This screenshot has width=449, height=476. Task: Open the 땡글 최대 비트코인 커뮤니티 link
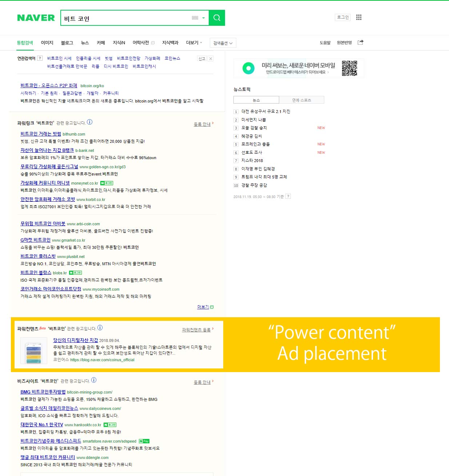pos(48,457)
